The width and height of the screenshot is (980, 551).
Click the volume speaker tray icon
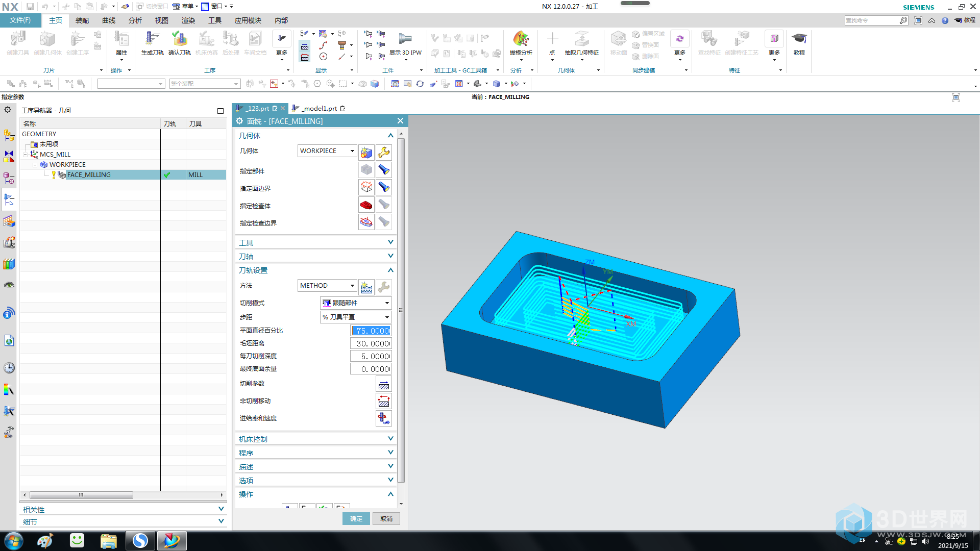point(925,541)
